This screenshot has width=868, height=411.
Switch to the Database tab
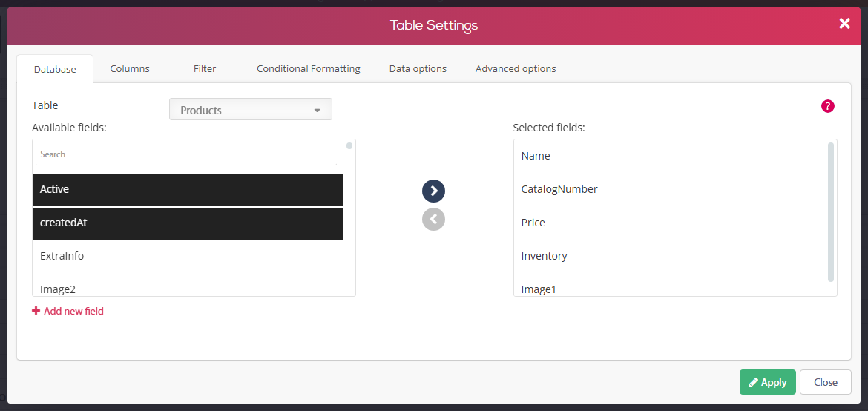55,69
